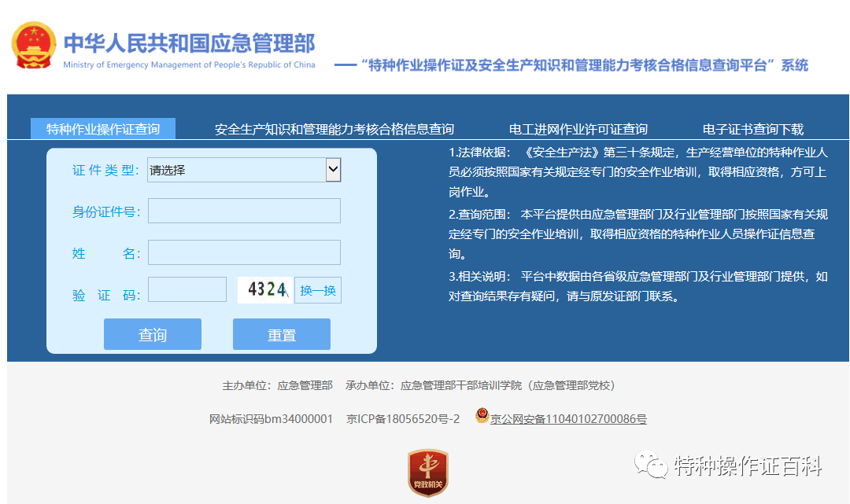Click the 党政机关 badge icon
Image resolution: width=850 pixels, height=504 pixels.
tap(427, 473)
